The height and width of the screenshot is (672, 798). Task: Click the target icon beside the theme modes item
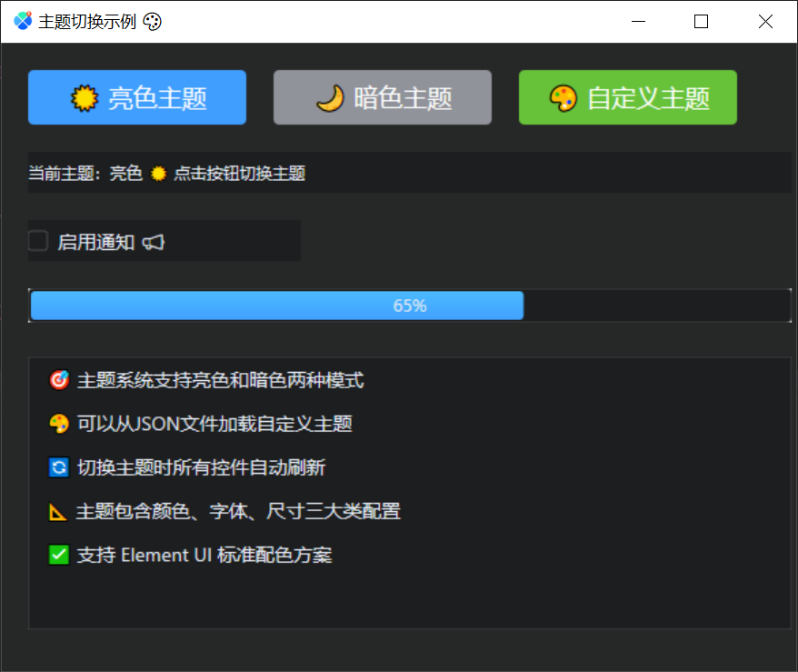(x=58, y=380)
